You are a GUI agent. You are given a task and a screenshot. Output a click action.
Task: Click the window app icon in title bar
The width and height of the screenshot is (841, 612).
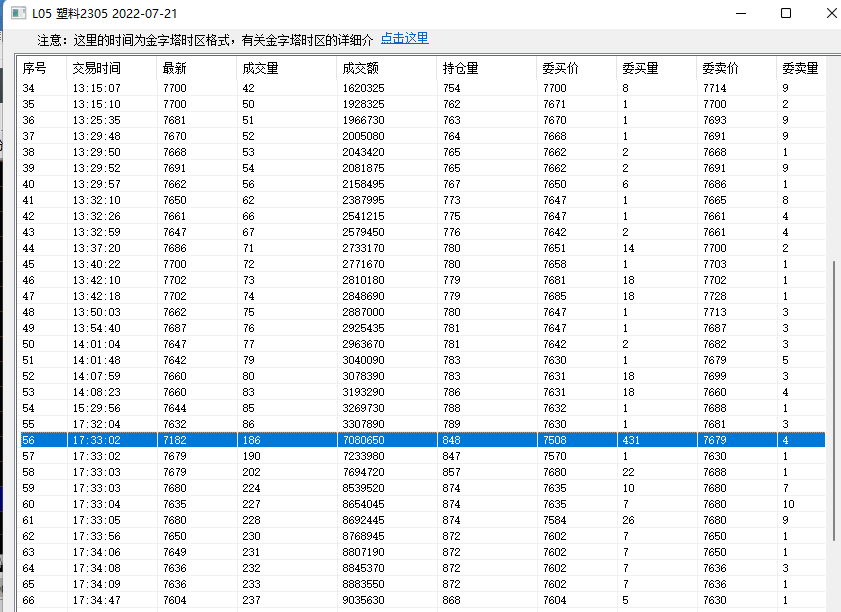click(18, 13)
